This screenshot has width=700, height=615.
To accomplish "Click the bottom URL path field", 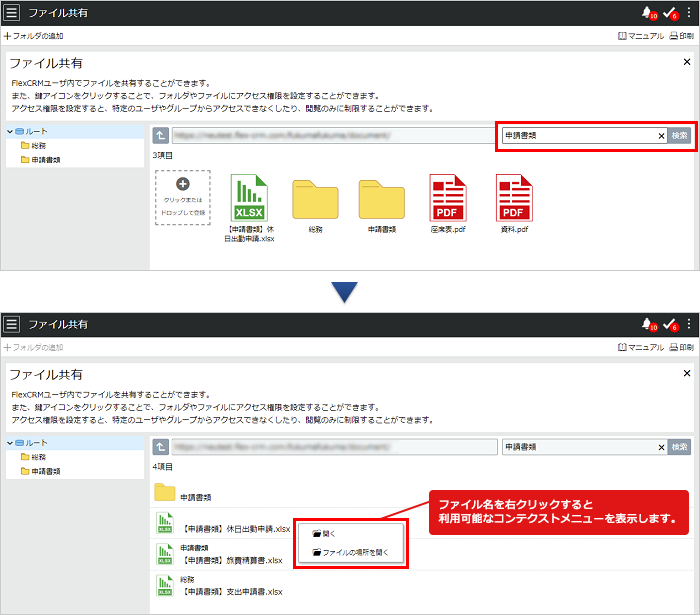I will (334, 447).
